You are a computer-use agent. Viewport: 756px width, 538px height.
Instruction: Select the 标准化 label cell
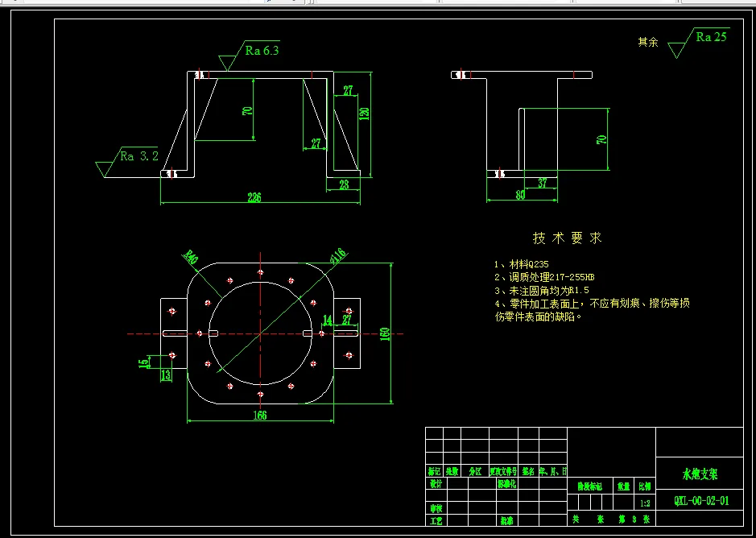pyautogui.click(x=506, y=483)
